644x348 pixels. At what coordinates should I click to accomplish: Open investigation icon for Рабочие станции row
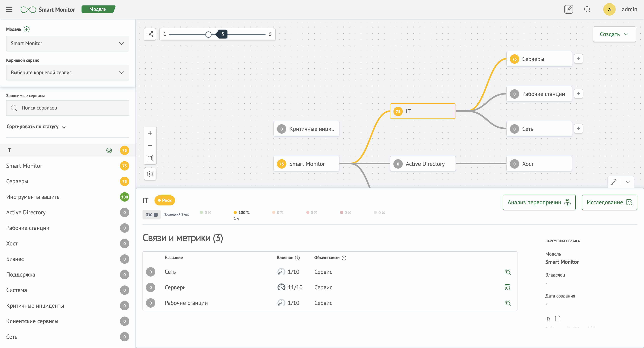click(x=507, y=303)
